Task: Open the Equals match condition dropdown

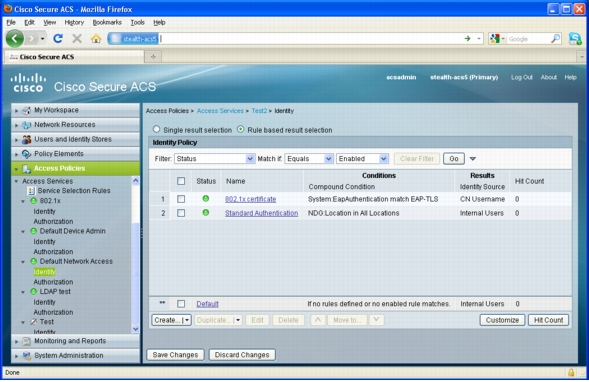Action: pos(309,159)
